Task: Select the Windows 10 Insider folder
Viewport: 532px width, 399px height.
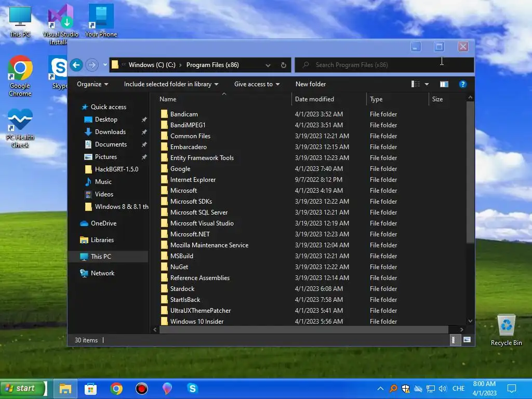Action: point(197,321)
